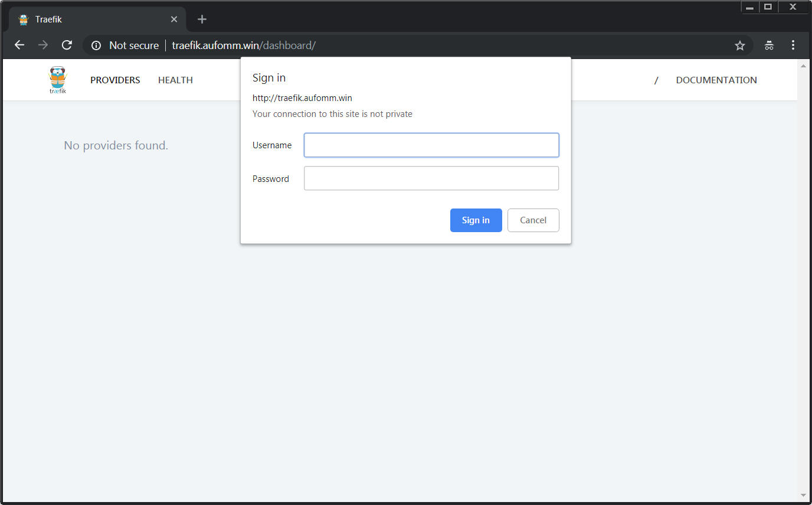This screenshot has height=505, width=812.
Task: Click the scrollbar down arrow
Action: (804, 496)
